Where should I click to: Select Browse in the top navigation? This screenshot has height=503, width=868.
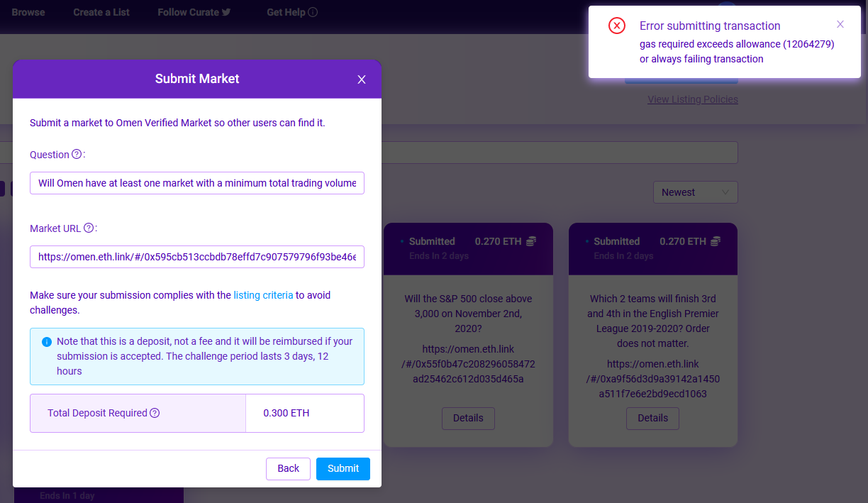click(x=28, y=11)
